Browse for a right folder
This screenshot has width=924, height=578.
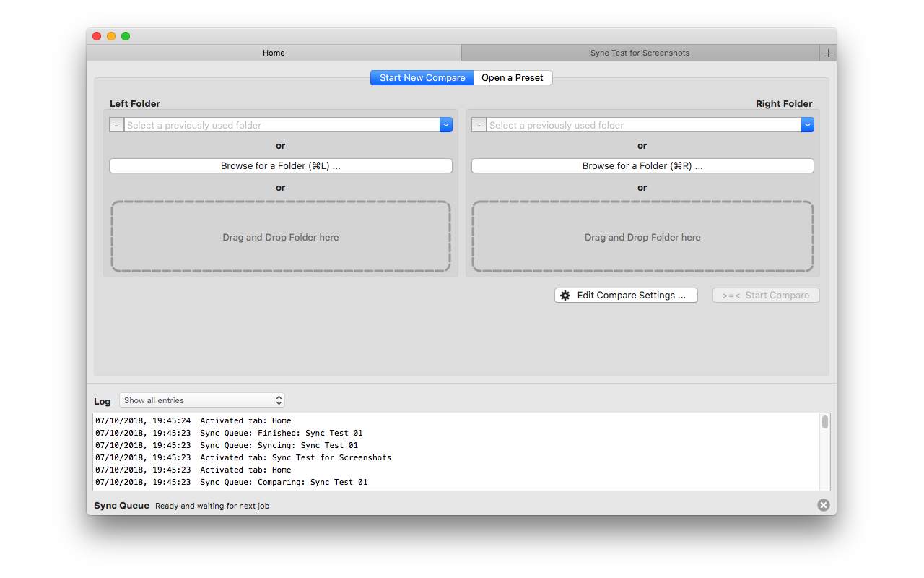642,165
